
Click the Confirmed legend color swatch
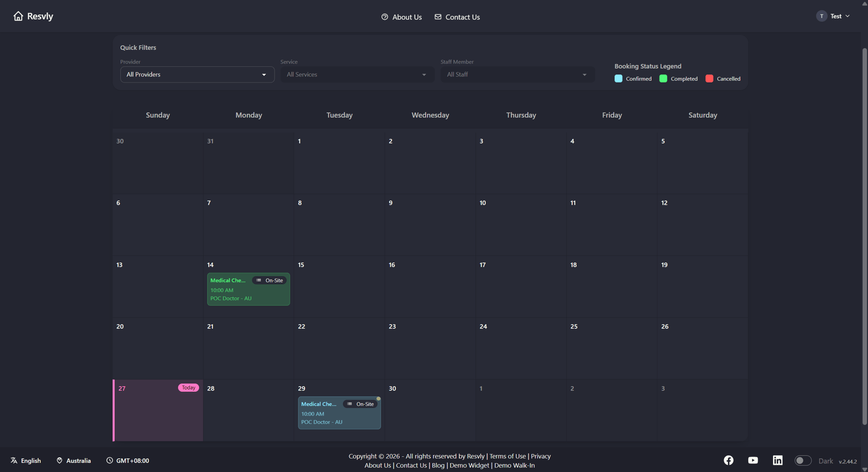(x=618, y=79)
